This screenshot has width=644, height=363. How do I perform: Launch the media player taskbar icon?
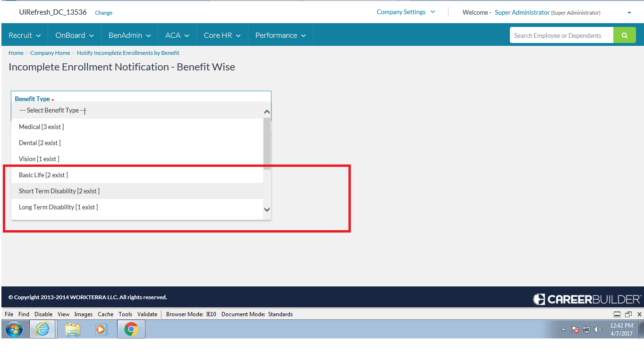[x=102, y=329]
